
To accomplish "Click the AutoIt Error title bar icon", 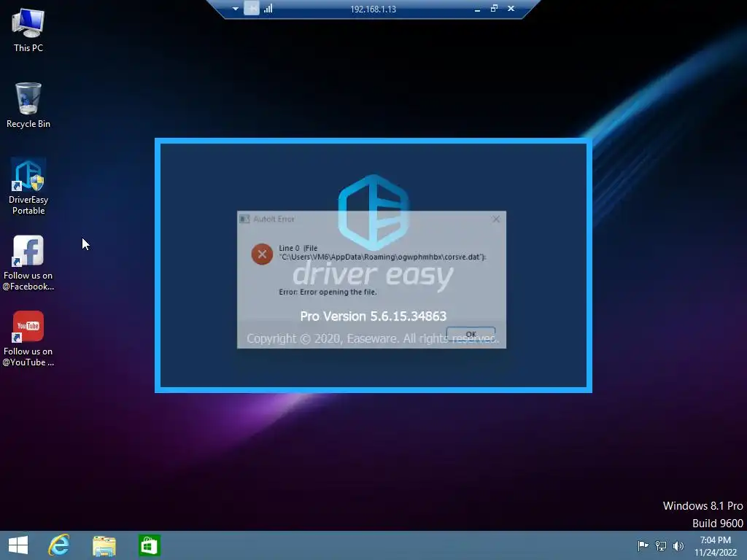I will [x=244, y=219].
